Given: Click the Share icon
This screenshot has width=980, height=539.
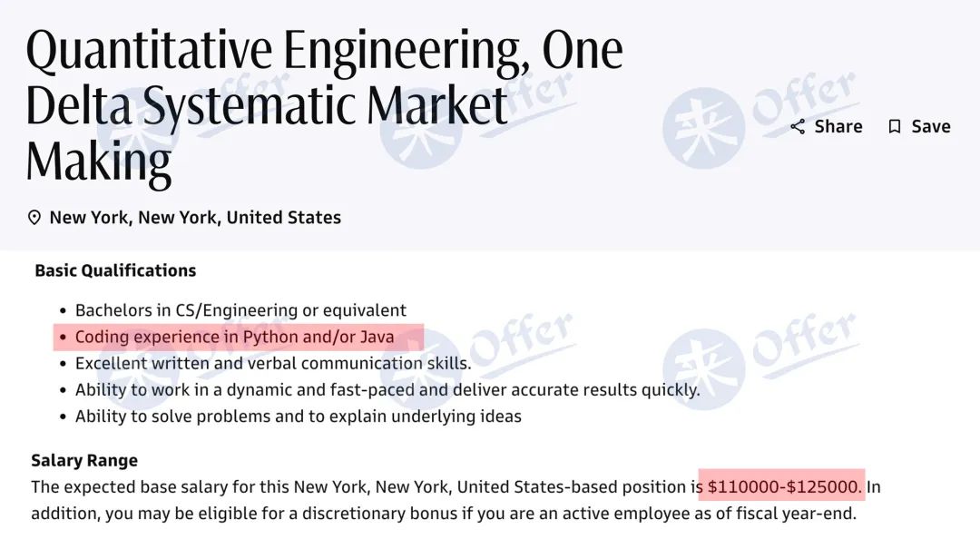Looking at the screenshot, I should [798, 127].
